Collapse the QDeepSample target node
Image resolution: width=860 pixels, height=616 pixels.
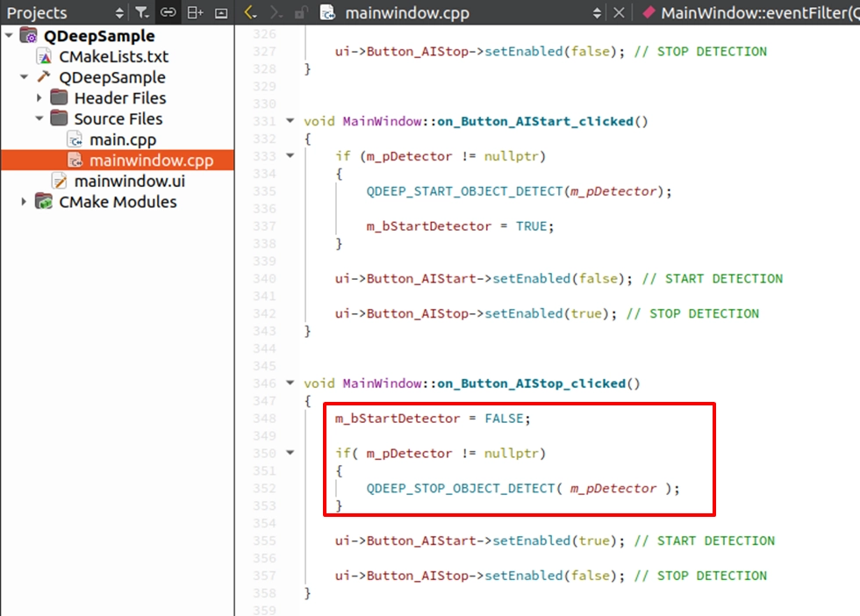pos(25,77)
